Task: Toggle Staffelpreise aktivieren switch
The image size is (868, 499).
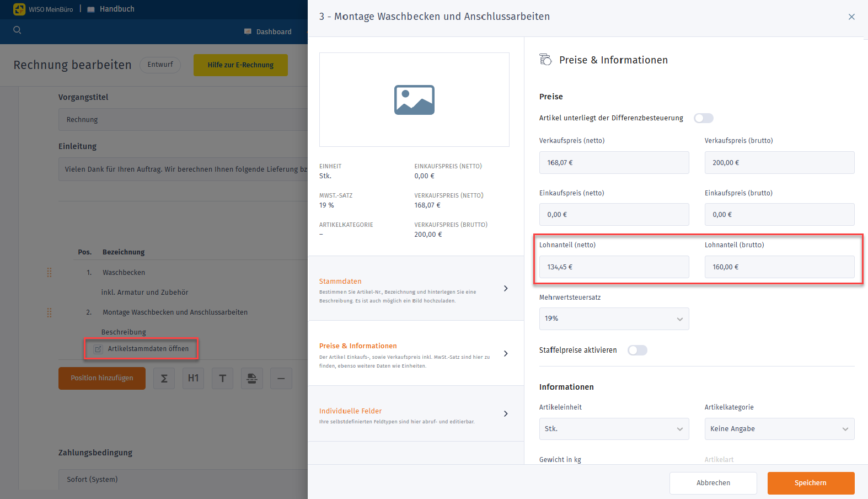Action: (x=637, y=351)
